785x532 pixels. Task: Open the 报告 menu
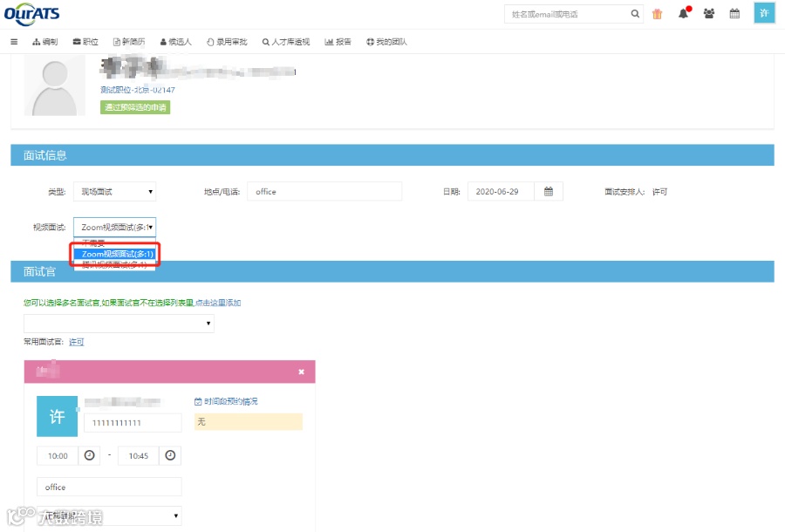(338, 42)
